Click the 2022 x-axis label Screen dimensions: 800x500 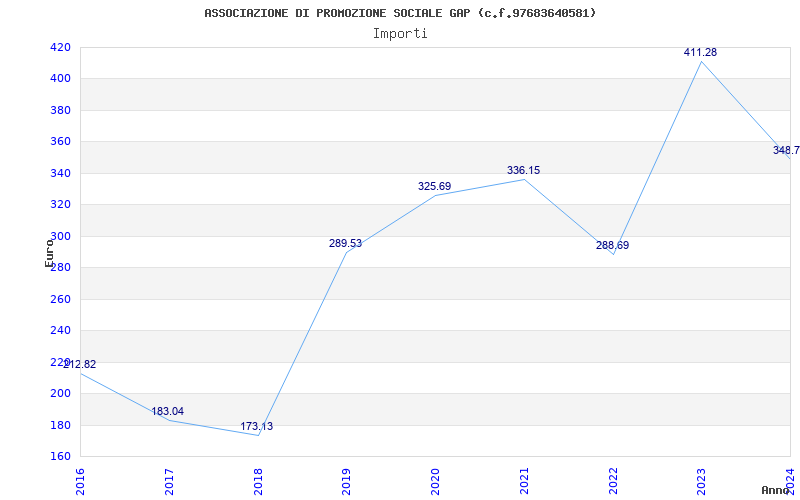[613, 481]
